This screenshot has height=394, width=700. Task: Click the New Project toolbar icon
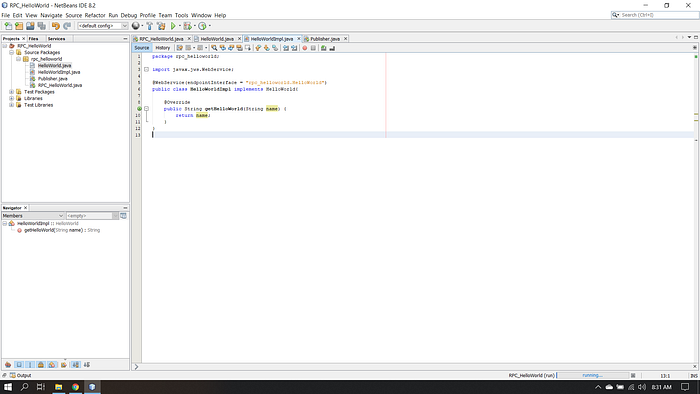tap(19, 26)
